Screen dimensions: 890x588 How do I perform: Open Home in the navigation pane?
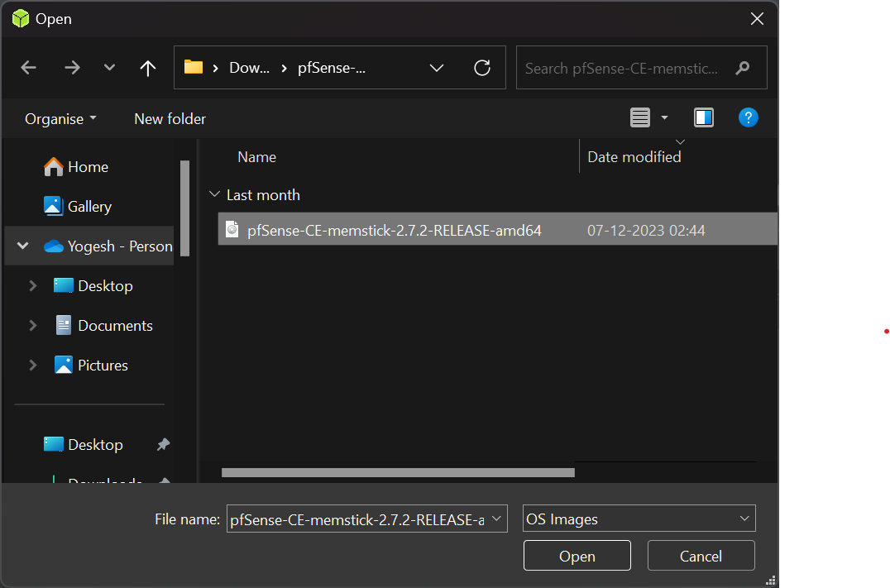click(88, 166)
